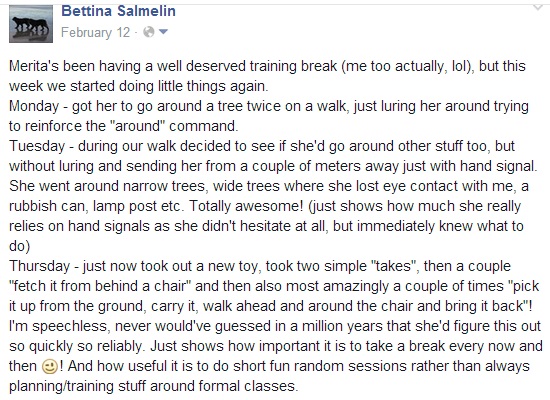The height and width of the screenshot is (400, 550).
Task: Click the word "Tuesday" in the post
Action: (37, 146)
